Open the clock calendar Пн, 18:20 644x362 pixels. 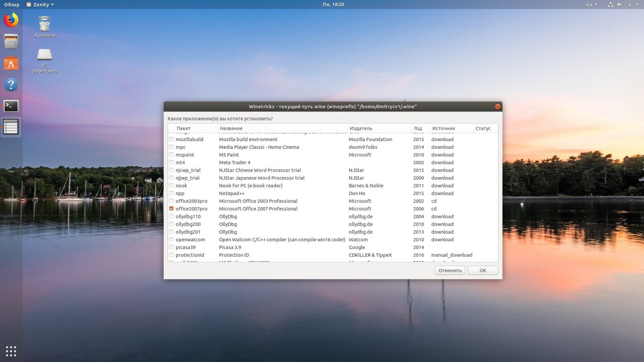point(333,4)
